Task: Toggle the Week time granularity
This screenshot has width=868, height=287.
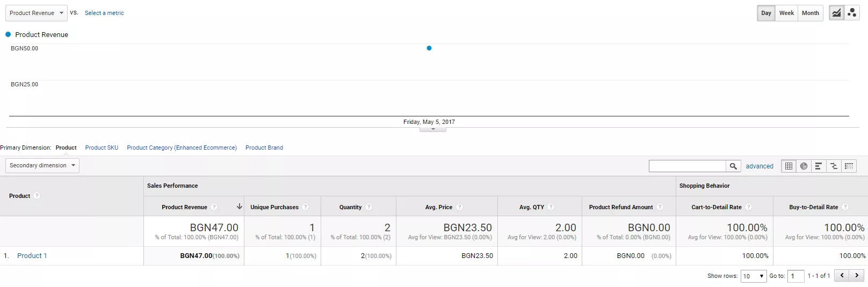Action: tap(786, 13)
